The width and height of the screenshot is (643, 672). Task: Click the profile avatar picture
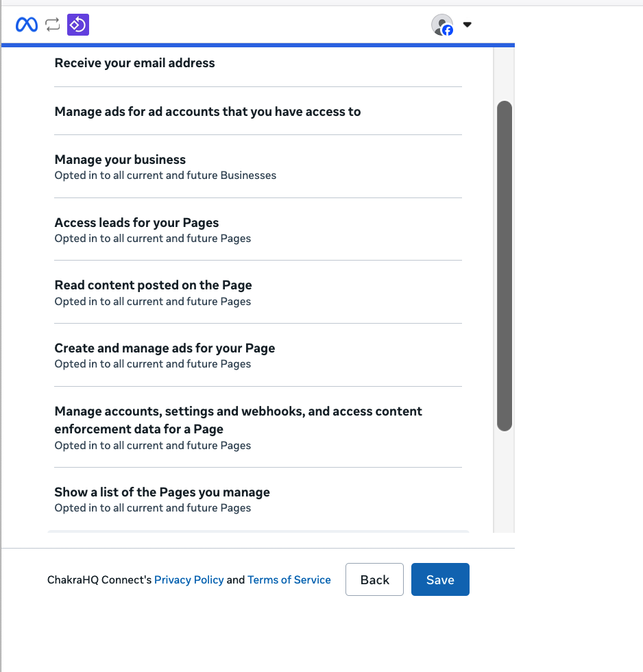441,24
